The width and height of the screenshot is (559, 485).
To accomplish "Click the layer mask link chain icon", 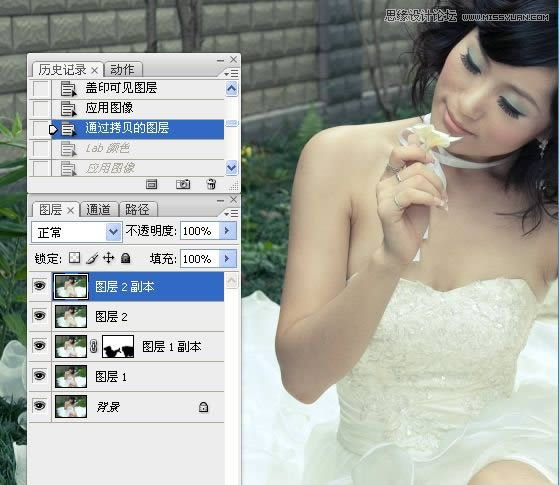I will tap(93, 346).
